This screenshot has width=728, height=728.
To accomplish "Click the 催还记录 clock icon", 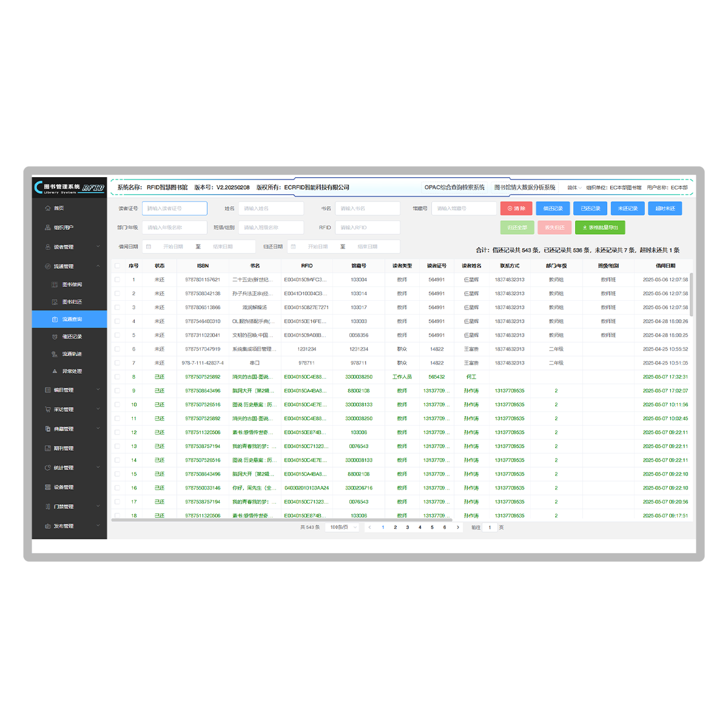I will tap(55, 337).
